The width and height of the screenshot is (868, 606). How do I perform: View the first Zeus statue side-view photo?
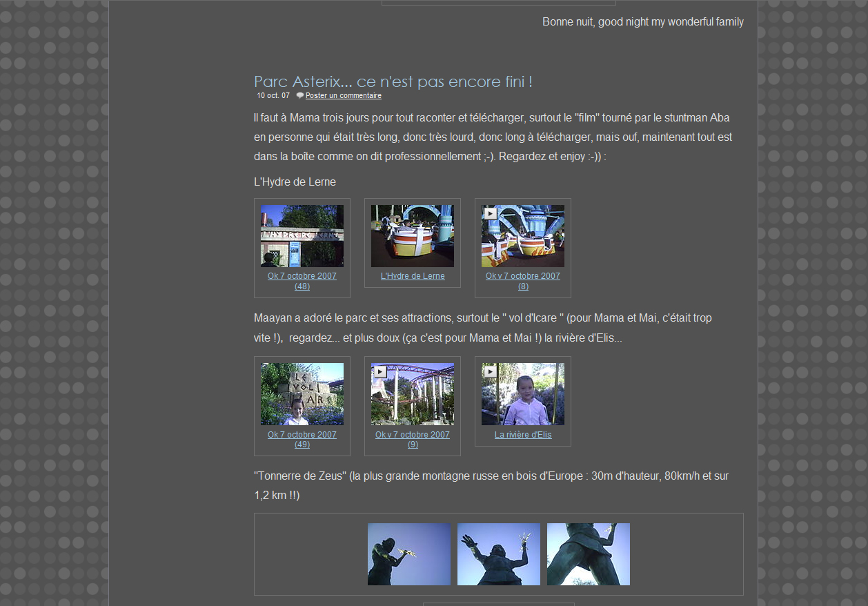pos(408,554)
